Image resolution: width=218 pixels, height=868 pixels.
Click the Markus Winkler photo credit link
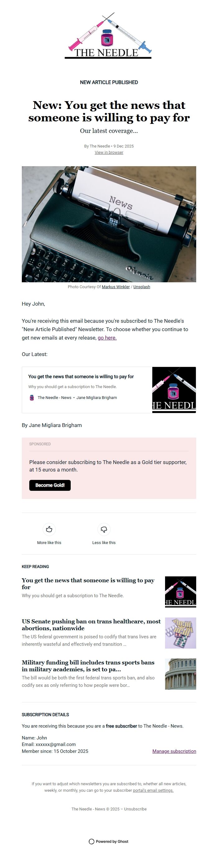click(116, 287)
